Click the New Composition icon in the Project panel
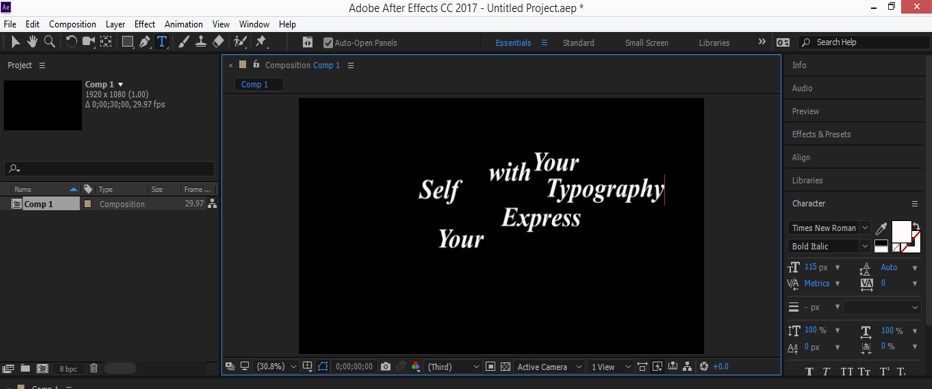Image resolution: width=932 pixels, height=389 pixels. click(x=42, y=368)
